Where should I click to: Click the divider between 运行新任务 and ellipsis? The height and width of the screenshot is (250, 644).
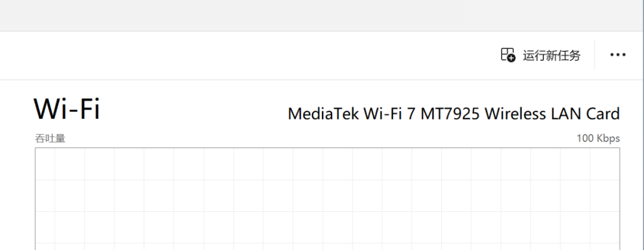(x=595, y=55)
